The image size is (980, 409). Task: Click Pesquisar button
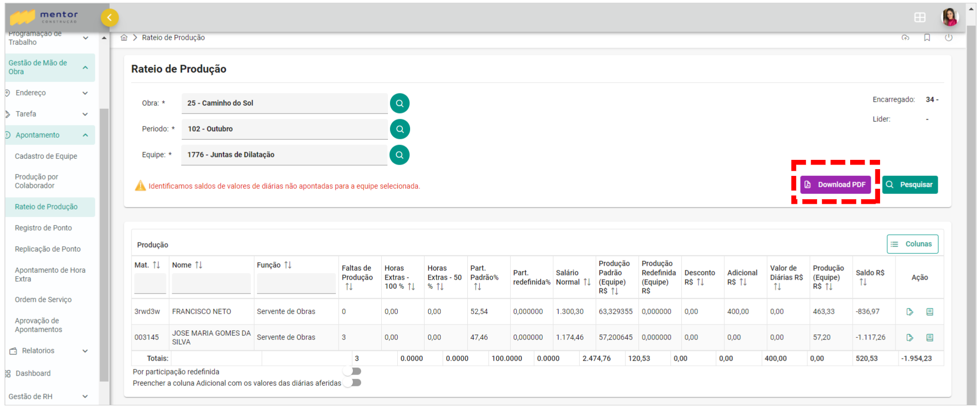click(x=910, y=185)
